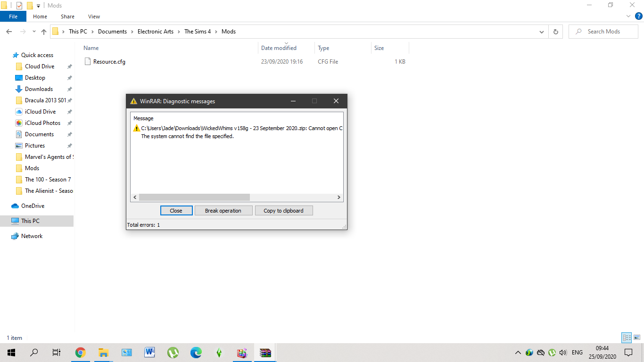Screen dimensions: 644x362
Task: Switch to the View ribbon tab
Action: [x=94, y=16]
